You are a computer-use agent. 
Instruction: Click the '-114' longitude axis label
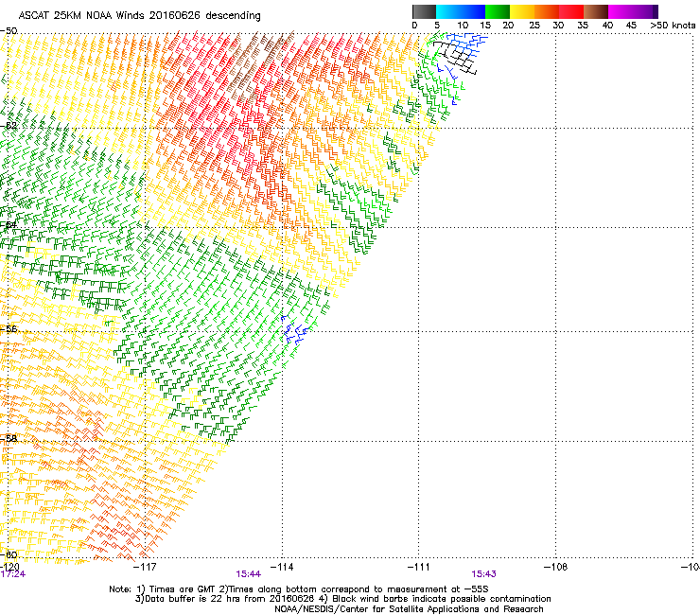tap(282, 567)
